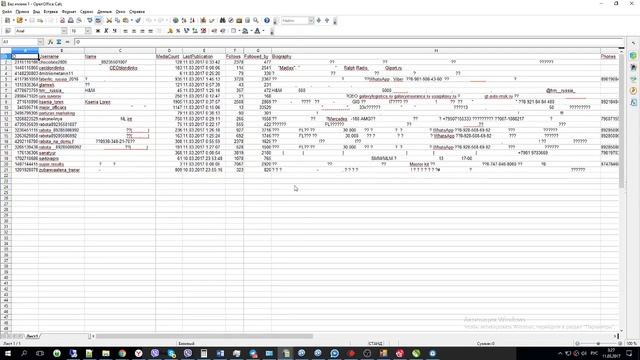
Task: Click the Cut (scissors) icon
Action: point(109,20)
